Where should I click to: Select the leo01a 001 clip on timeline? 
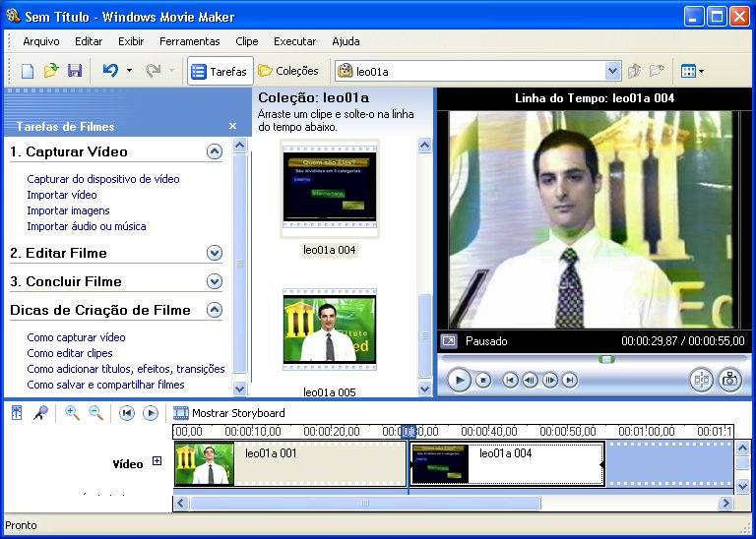(290, 464)
